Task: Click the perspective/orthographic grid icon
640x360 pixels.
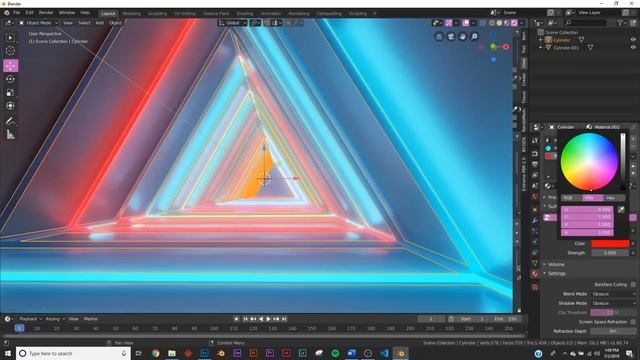Action: pos(439,37)
